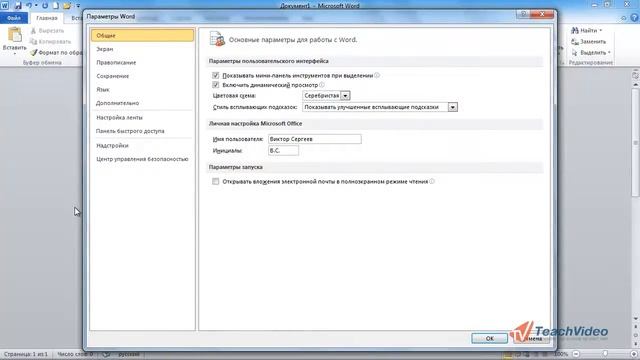
Task: Click the Undo arrow in quick access toolbar
Action: (29, 5)
